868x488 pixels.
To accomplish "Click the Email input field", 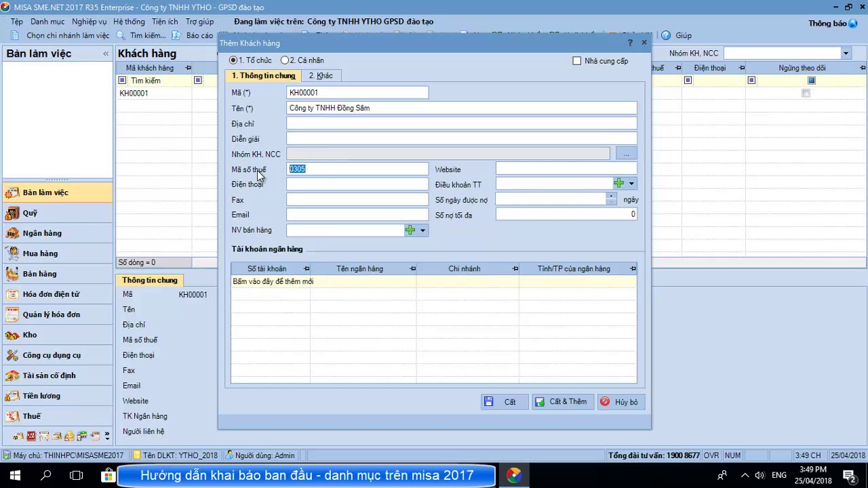I will click(357, 215).
